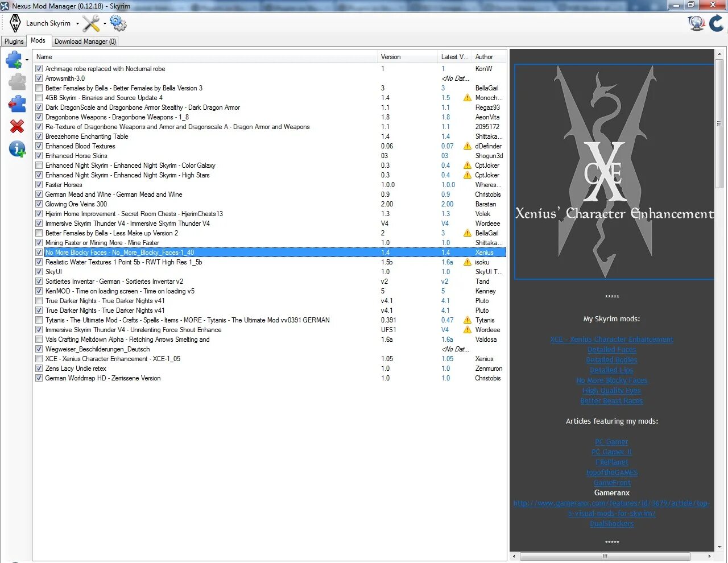Screen dimensions: 728x563
Task: Toggle the No More Blocky Faces checkbox
Action: tap(39, 252)
